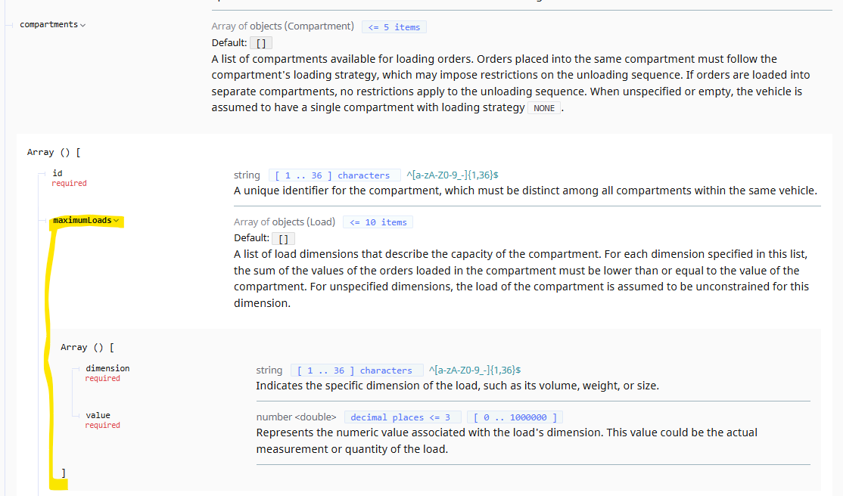The width and height of the screenshot is (868, 496).
Task: Click the "decimal places <= 3" badge
Action: coord(402,417)
